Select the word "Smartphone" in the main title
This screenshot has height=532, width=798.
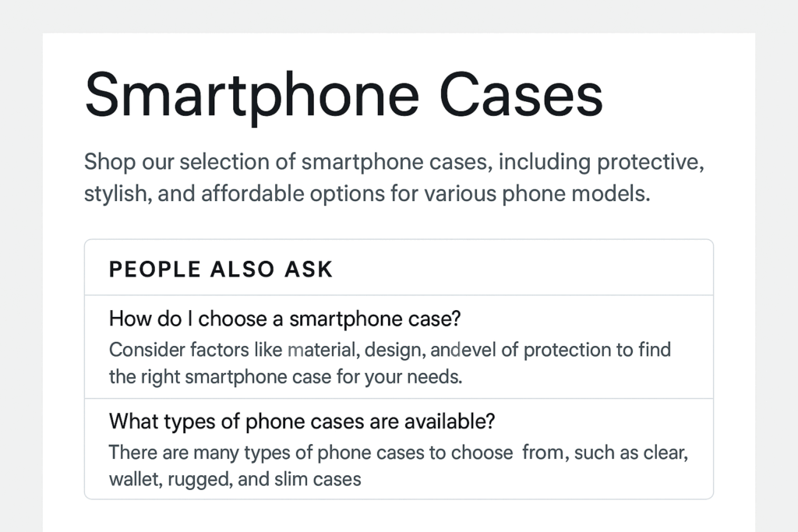[x=252, y=96]
